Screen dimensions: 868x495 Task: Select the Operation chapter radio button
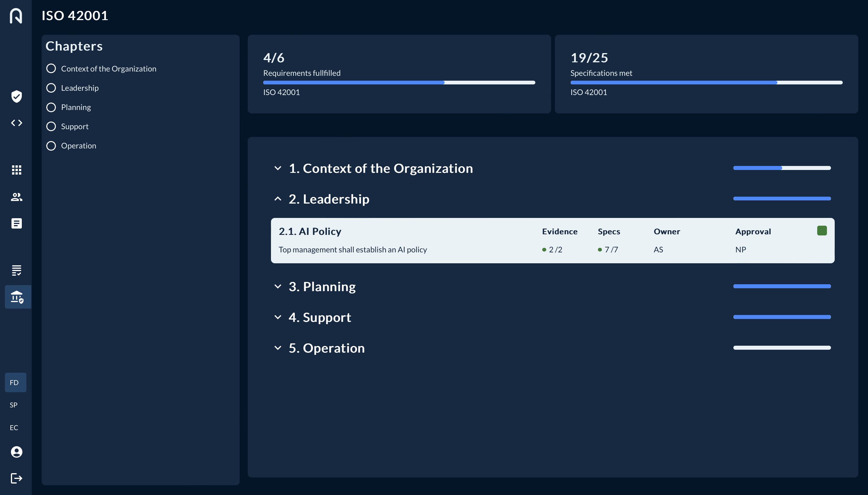pos(51,146)
